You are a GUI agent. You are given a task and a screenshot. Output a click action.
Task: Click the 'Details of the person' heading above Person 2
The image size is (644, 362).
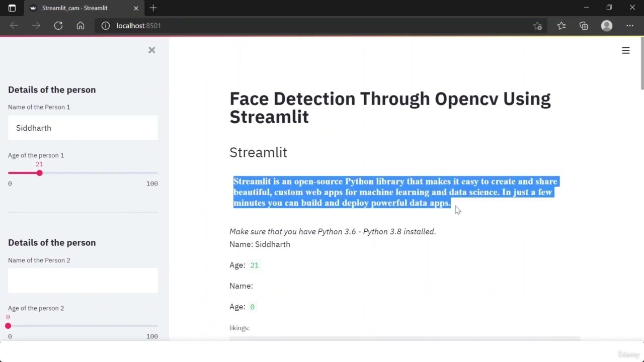click(52, 242)
